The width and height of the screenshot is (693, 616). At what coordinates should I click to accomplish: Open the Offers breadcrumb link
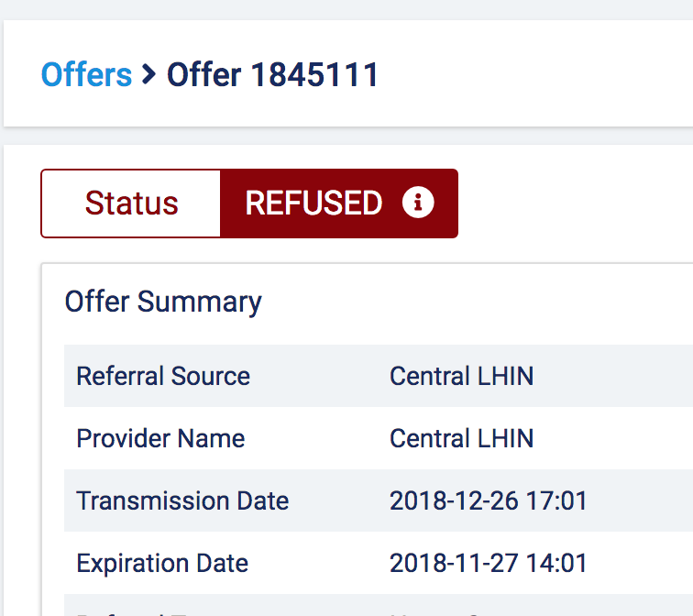pos(86,74)
